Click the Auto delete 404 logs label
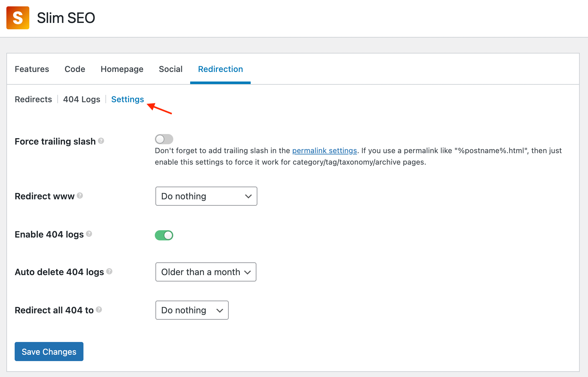 pyautogui.click(x=59, y=272)
